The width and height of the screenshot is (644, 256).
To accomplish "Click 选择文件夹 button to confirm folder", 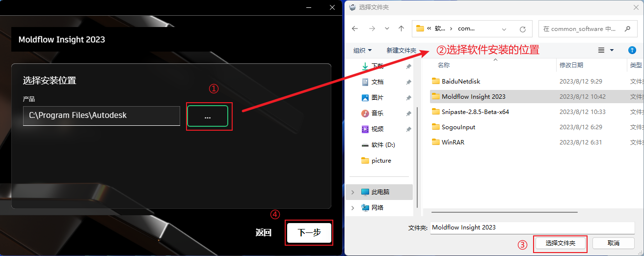I will click(560, 243).
